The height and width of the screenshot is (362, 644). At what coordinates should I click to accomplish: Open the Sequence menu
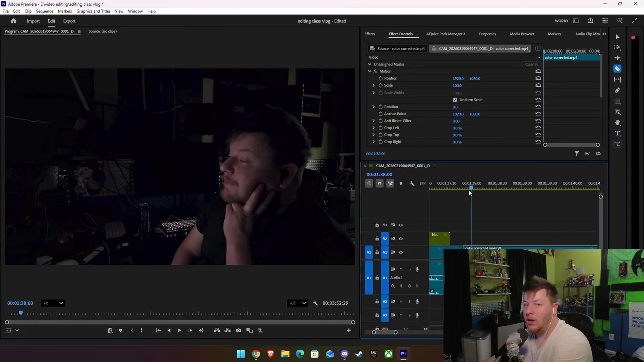click(x=45, y=11)
